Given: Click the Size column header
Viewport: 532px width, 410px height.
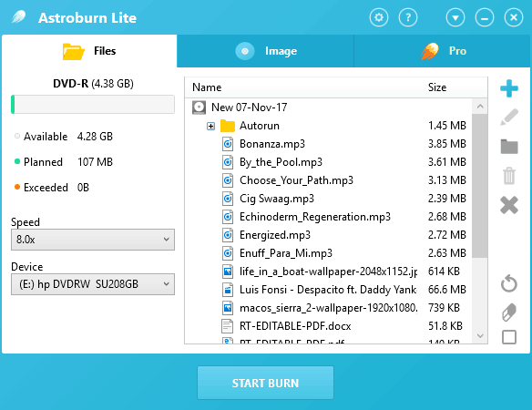Looking at the screenshot, I should pos(437,87).
